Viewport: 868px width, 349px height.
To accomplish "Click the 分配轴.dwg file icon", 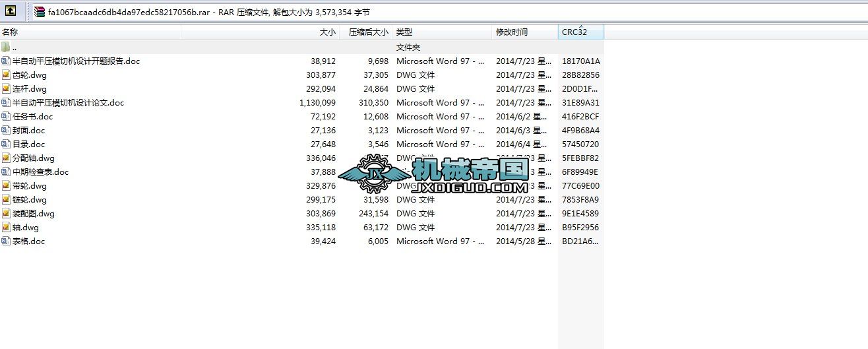I will (6, 158).
